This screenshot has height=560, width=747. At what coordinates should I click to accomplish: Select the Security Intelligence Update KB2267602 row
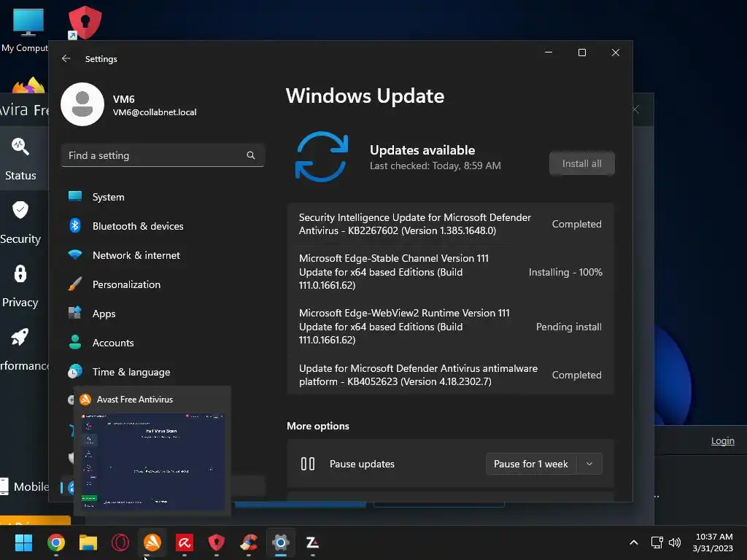[451, 224]
